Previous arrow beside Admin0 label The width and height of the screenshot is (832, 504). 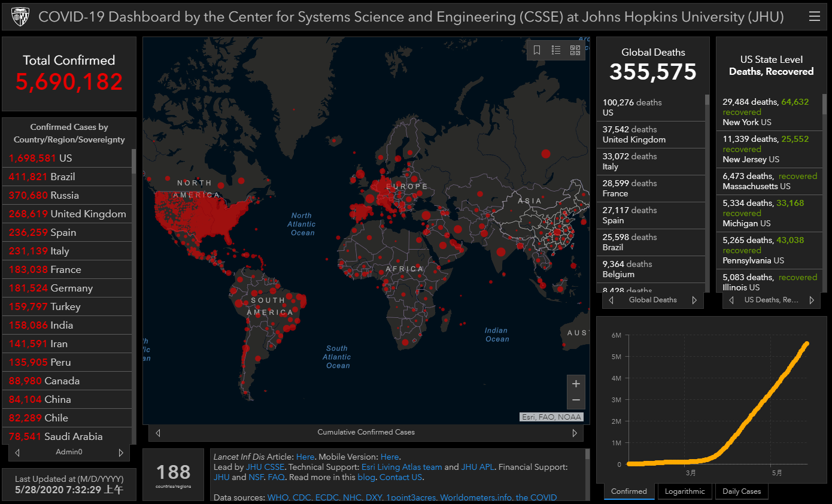17,453
